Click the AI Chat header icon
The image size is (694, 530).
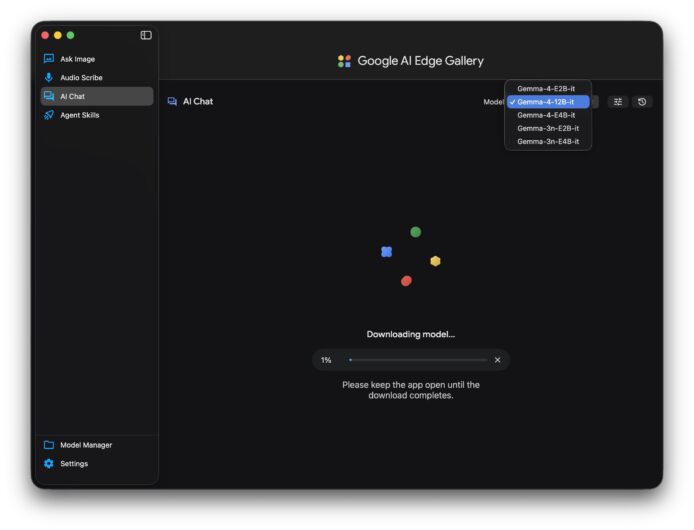[x=172, y=101]
